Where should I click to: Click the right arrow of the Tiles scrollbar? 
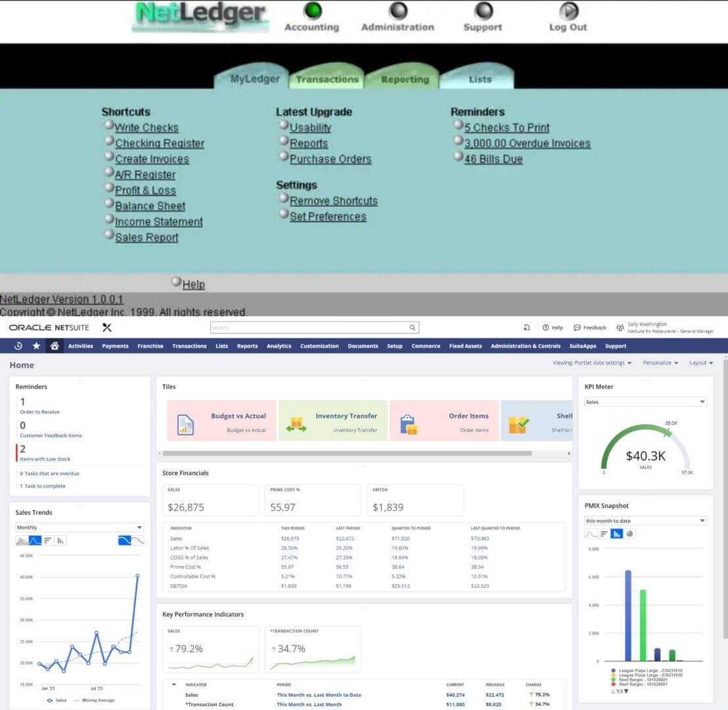click(569, 453)
